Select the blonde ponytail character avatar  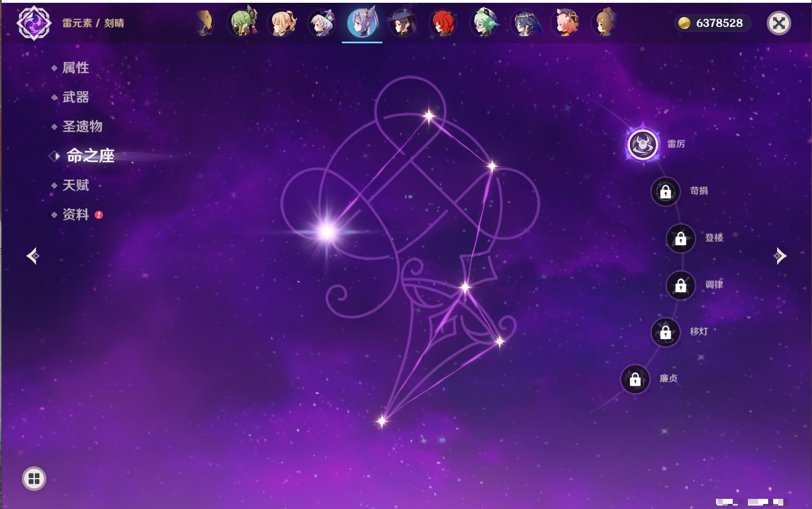(283, 23)
